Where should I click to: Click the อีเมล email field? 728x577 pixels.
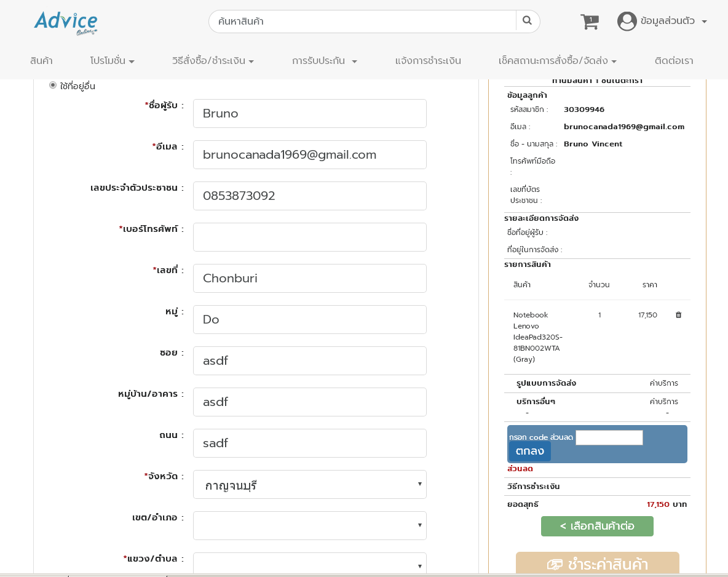pyautogui.click(x=310, y=154)
